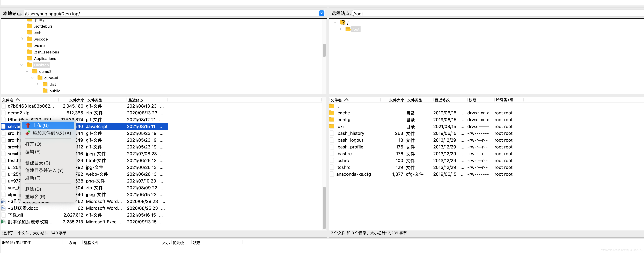Collapse the demo2 folder node
The height and width of the screenshot is (253, 644).
tap(27, 71)
